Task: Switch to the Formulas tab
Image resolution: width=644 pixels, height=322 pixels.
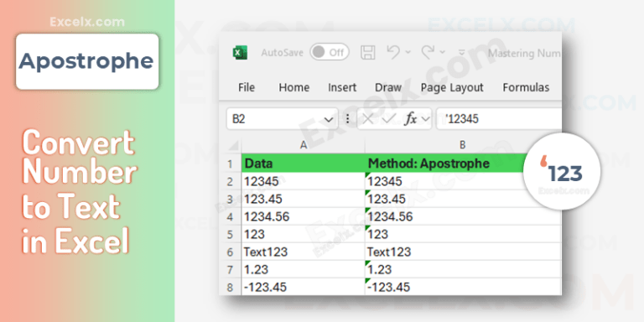Action: pyautogui.click(x=526, y=87)
